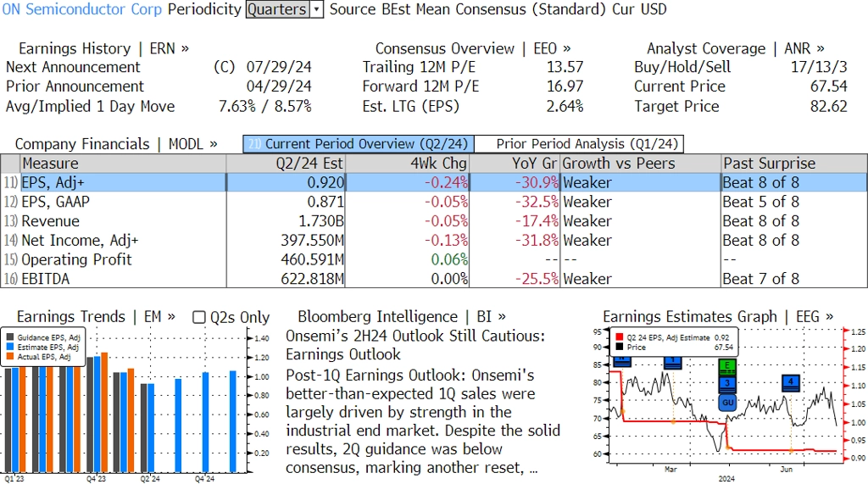Click the Measure column header
The image size is (868, 484).
pos(123,164)
